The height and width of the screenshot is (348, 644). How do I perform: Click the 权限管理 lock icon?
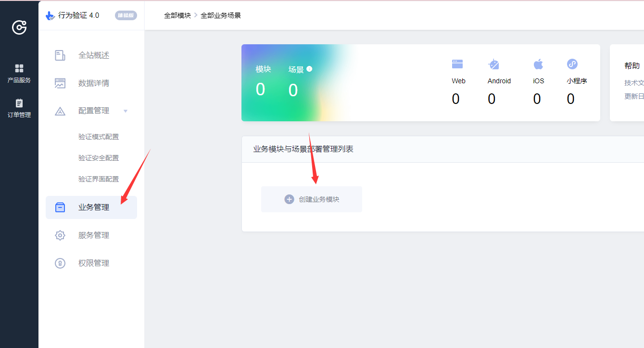pyautogui.click(x=60, y=263)
